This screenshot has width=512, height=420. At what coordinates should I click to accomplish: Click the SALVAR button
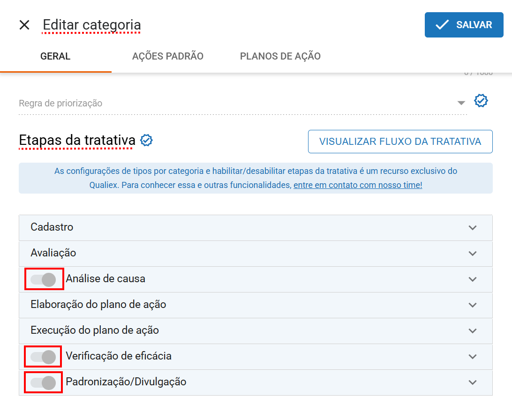tap(464, 25)
